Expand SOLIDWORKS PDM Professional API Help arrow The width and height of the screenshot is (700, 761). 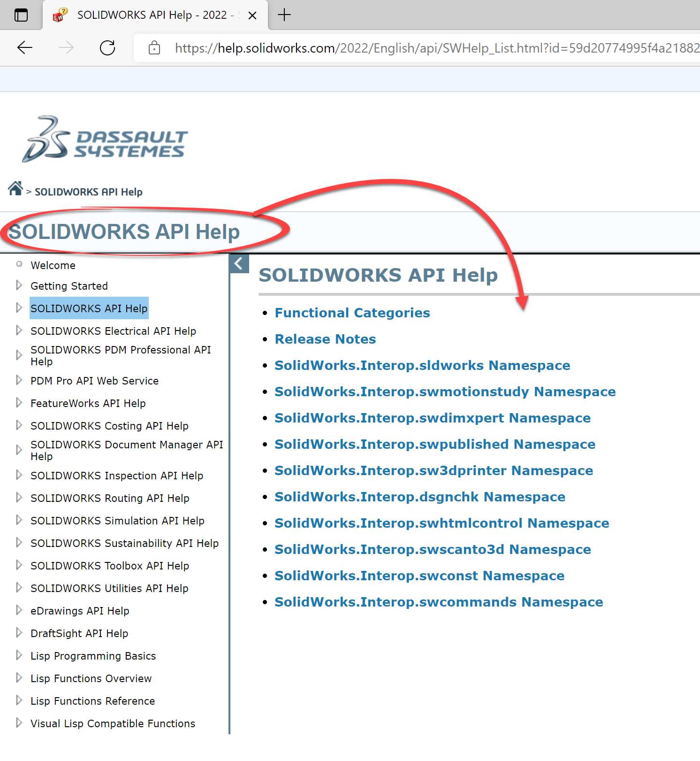(19, 355)
